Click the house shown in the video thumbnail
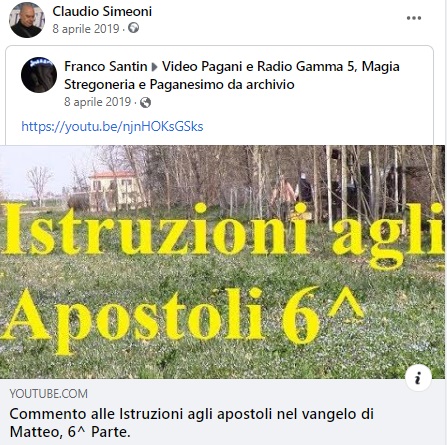This screenshot has width=447, height=445. 115,190
